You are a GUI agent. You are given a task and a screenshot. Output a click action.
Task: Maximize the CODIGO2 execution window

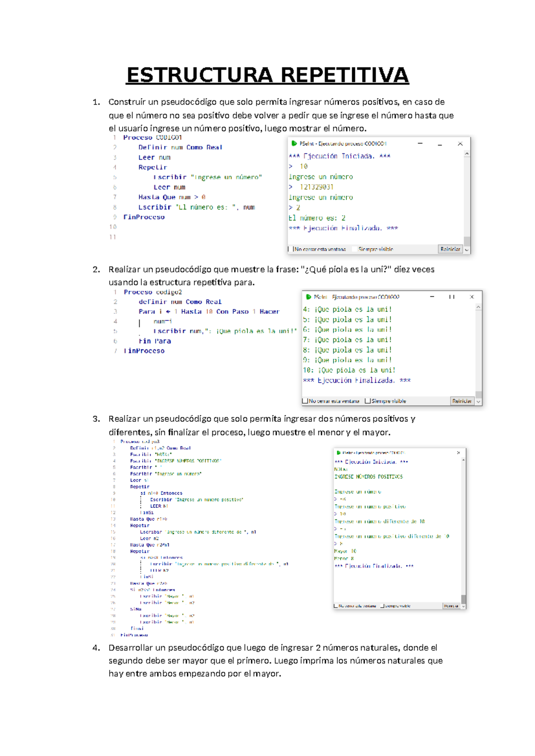coord(452,297)
